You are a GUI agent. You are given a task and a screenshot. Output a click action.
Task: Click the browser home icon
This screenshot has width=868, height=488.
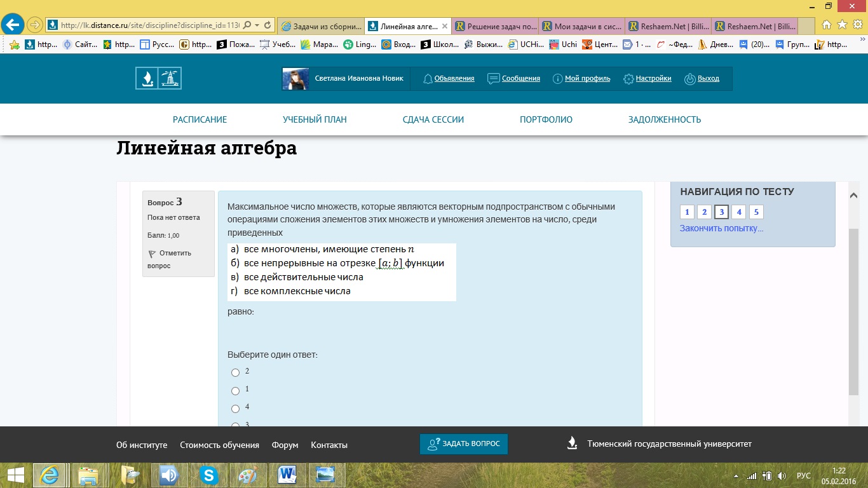(826, 25)
